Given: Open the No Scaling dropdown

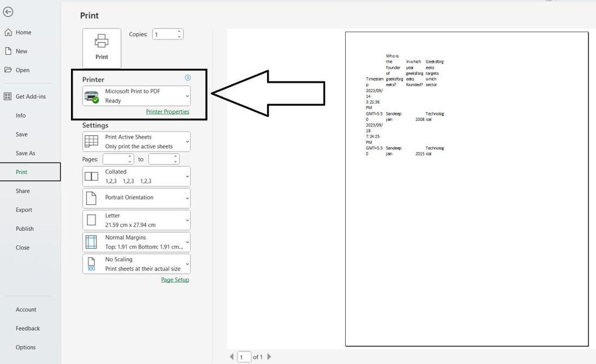Looking at the screenshot, I should [136, 264].
